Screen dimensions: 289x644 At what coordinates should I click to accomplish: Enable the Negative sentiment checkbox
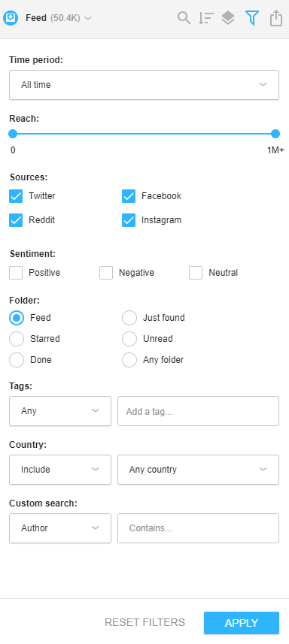coord(106,273)
